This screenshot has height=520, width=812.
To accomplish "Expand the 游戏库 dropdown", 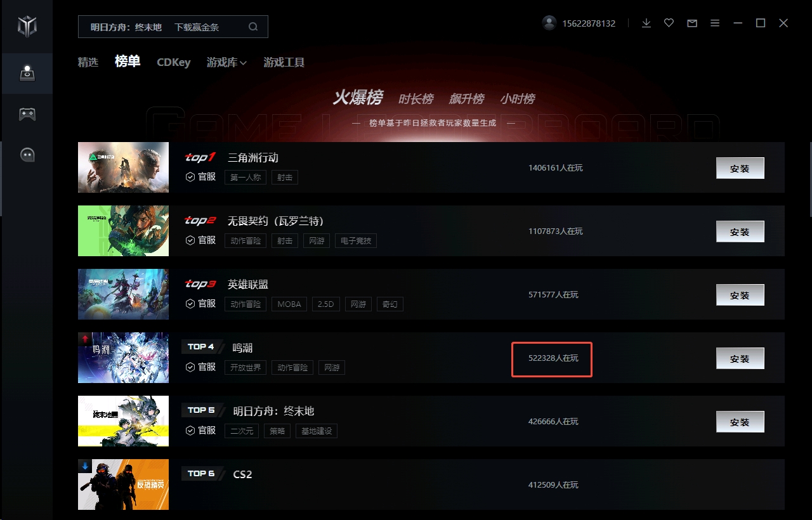I will pyautogui.click(x=226, y=62).
